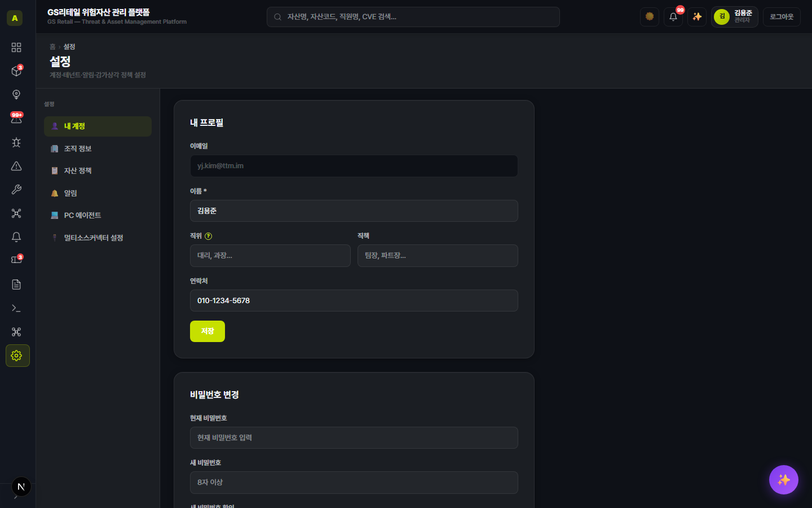
Task: Click the 새 비밀번호 field with 8자 이상
Action: (354, 483)
